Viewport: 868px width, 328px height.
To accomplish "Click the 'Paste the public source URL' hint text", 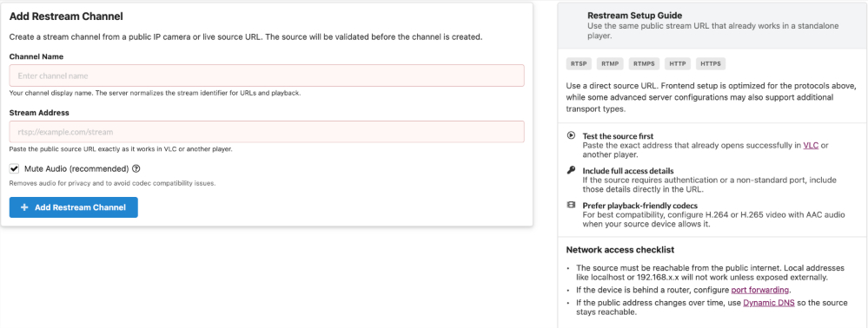I will tap(121, 149).
